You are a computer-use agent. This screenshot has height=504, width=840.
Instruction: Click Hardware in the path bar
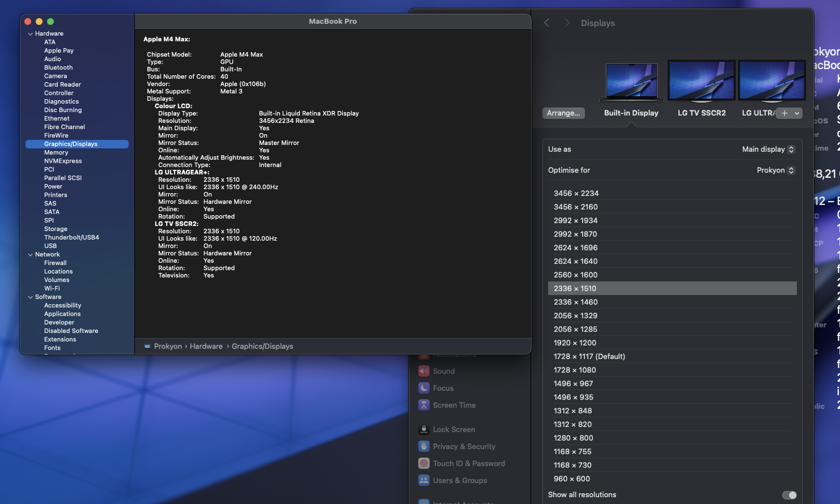[x=206, y=346]
